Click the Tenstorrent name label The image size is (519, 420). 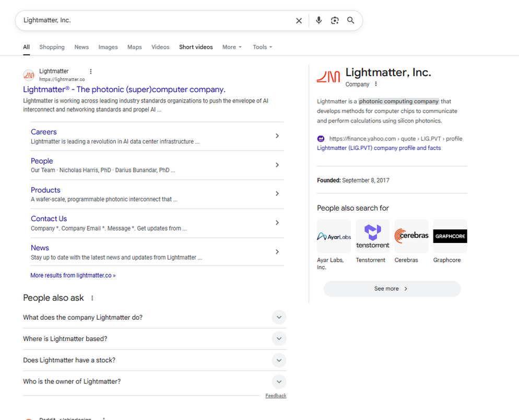pyautogui.click(x=370, y=260)
